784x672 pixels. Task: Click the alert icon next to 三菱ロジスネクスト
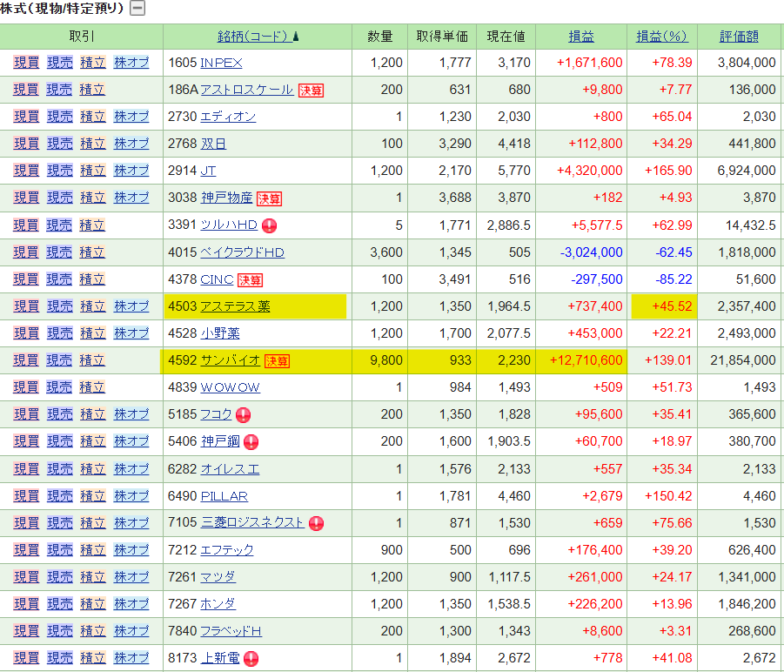click(317, 523)
